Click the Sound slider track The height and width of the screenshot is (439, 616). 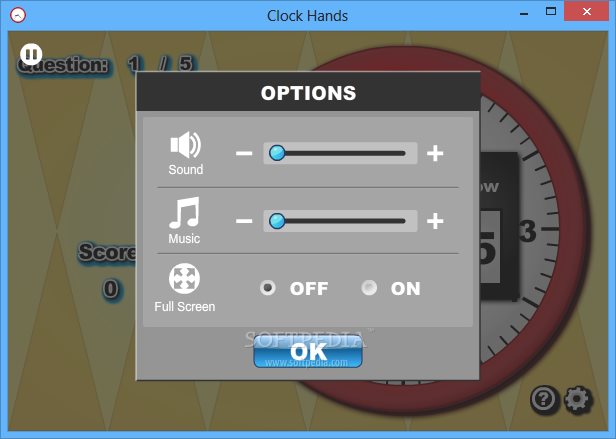click(340, 153)
